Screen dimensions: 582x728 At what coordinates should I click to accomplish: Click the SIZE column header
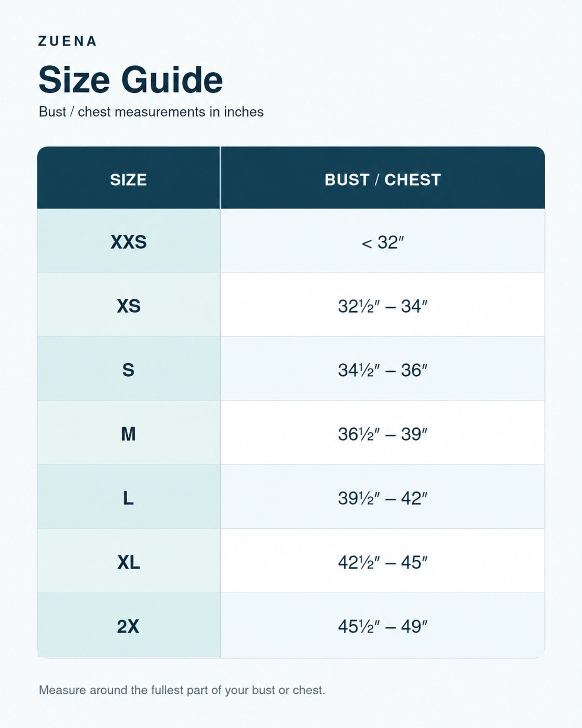(129, 178)
